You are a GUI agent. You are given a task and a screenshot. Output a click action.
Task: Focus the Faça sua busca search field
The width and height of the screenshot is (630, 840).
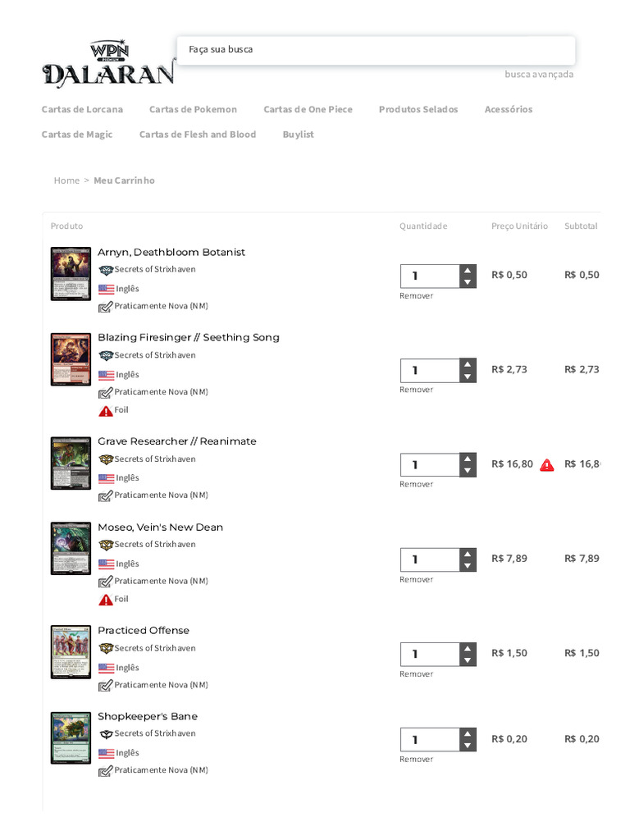pos(376,50)
